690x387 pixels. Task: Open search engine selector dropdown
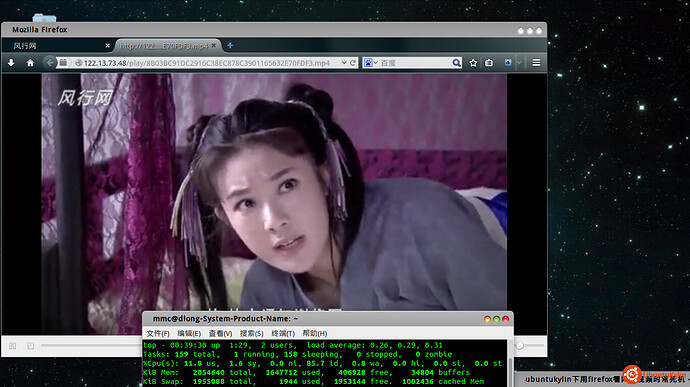pos(371,63)
